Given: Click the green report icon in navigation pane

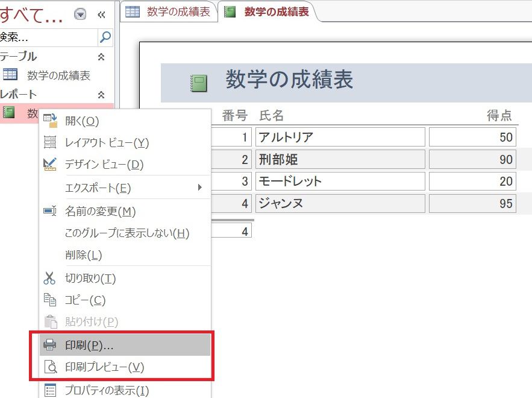Looking at the screenshot, I should click(10, 112).
